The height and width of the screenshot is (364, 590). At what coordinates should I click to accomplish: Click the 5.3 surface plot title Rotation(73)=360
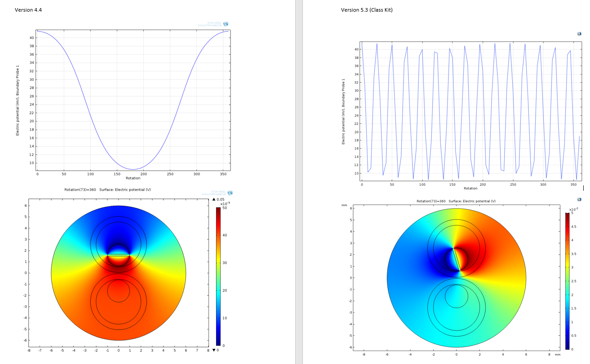click(456, 201)
